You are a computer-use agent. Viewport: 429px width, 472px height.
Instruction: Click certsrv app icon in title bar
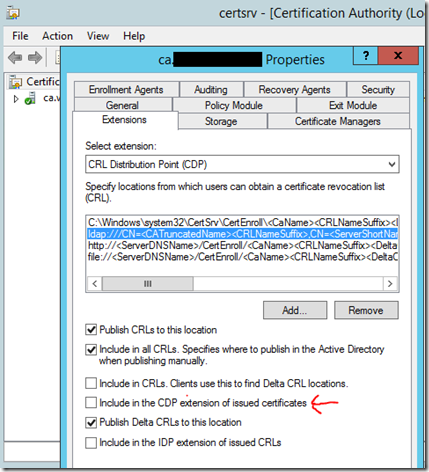point(13,13)
